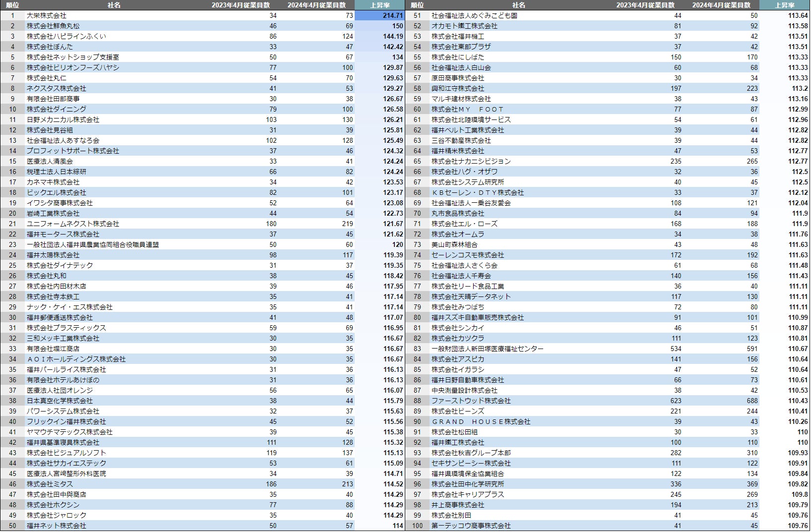The height and width of the screenshot is (532, 811).
Task: Click 福井スズキ自動車販売株式会社
Action: coord(478,317)
